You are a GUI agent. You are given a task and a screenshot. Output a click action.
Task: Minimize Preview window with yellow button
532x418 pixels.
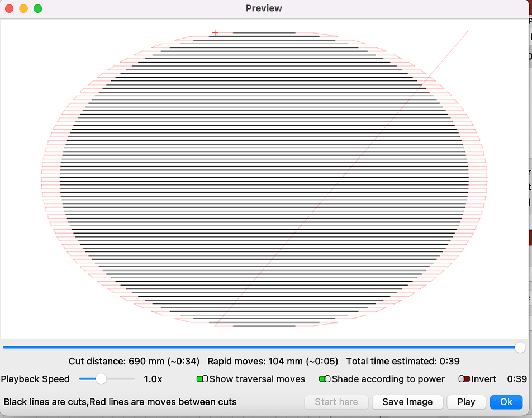[x=23, y=8]
